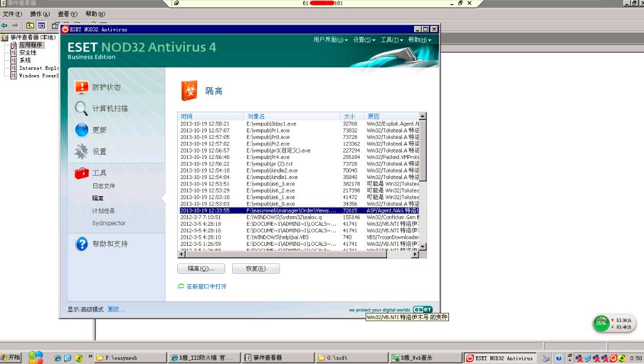
Task: Switch to D盾_Web查杀 taskbar button
Action: [x=425, y=358]
